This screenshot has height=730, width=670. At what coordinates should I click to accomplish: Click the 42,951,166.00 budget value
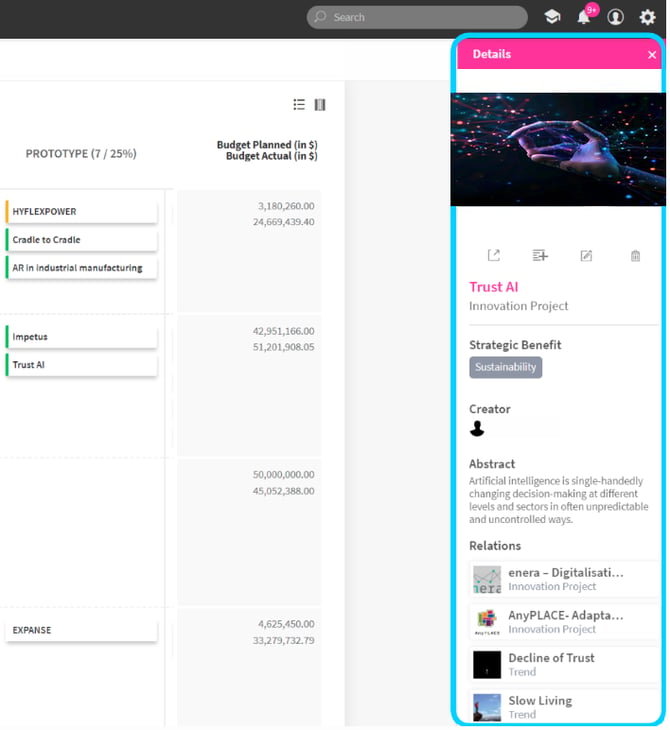coord(284,331)
